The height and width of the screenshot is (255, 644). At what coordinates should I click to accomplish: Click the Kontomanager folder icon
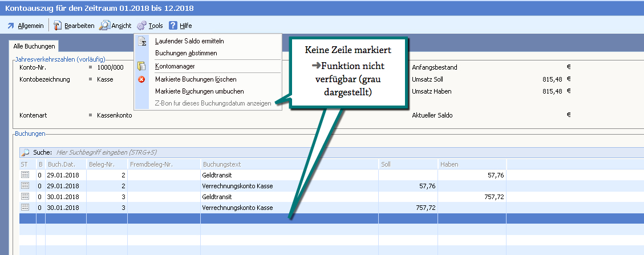[x=141, y=67]
